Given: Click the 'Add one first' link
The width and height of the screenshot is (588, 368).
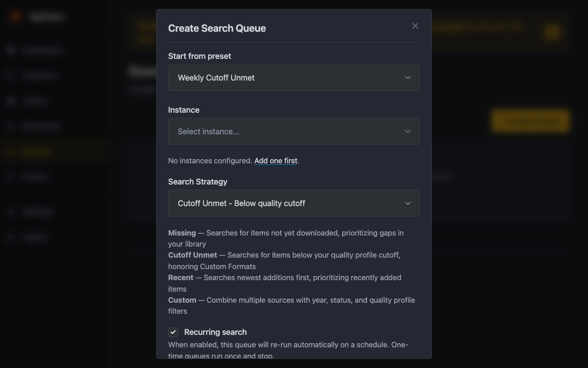Looking at the screenshot, I should 276,161.
